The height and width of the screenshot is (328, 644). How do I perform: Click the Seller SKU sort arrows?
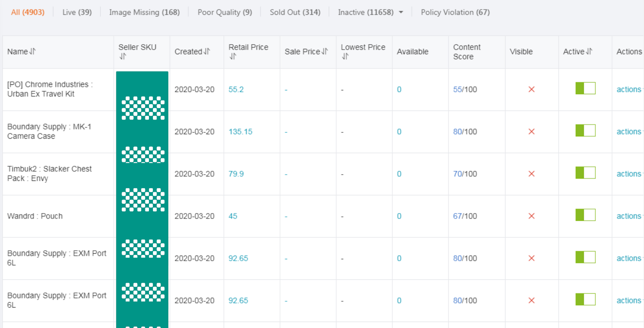tap(123, 57)
